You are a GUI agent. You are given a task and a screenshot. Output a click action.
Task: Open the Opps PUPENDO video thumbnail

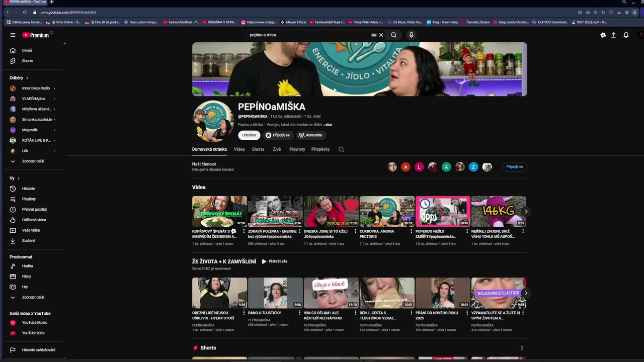click(443, 212)
